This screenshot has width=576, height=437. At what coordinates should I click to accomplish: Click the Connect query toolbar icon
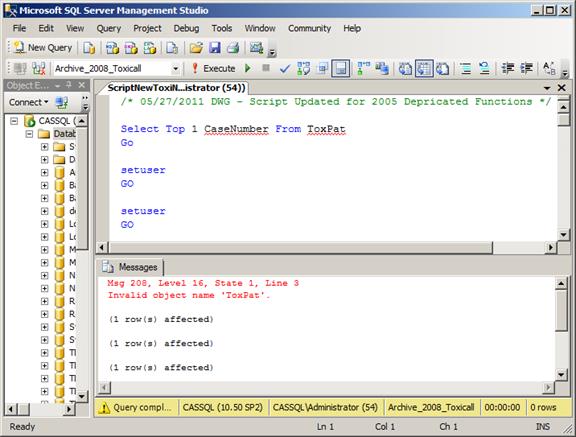click(x=20, y=68)
